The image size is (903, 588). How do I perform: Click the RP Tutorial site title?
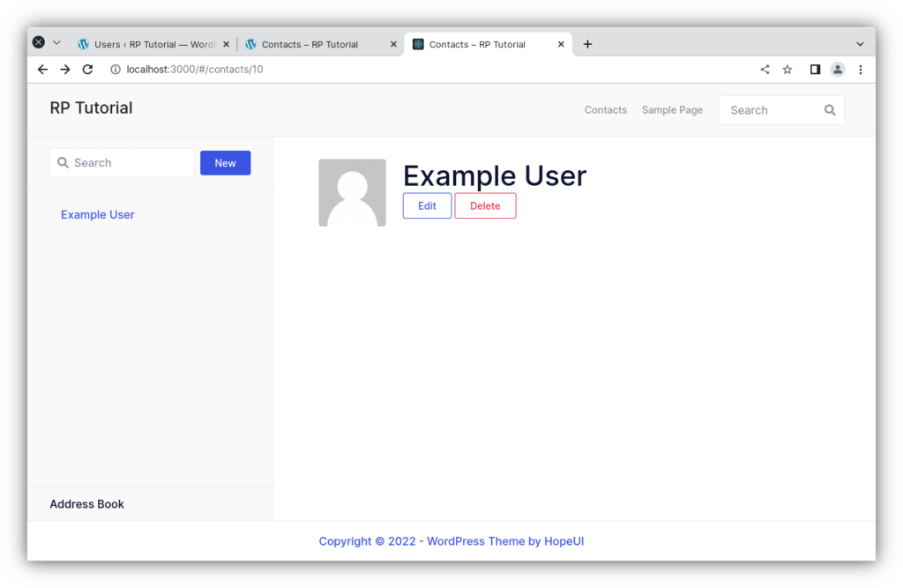91,108
